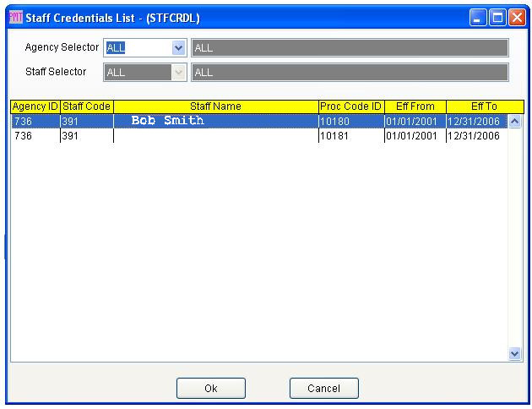The width and height of the screenshot is (532, 409).
Task: Select the Bob Smith row
Action: (215, 122)
